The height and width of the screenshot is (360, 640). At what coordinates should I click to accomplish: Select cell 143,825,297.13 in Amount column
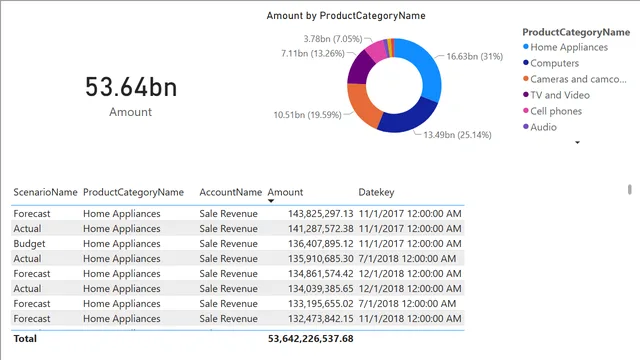coord(320,213)
